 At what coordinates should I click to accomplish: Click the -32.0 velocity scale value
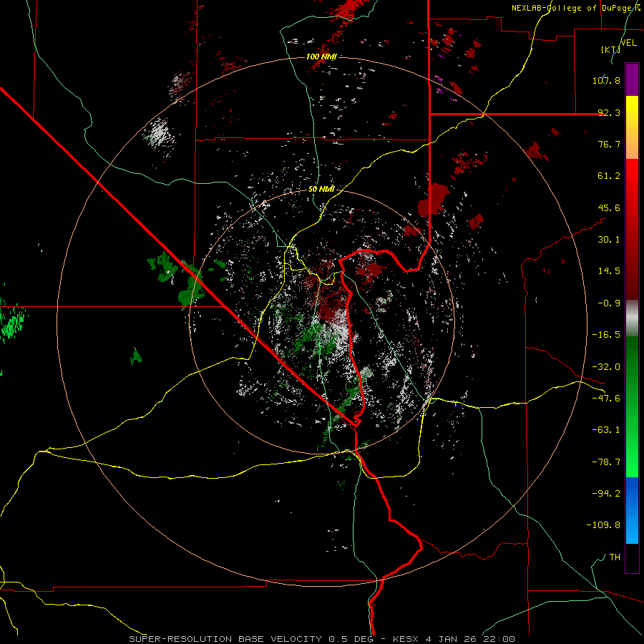click(606, 367)
